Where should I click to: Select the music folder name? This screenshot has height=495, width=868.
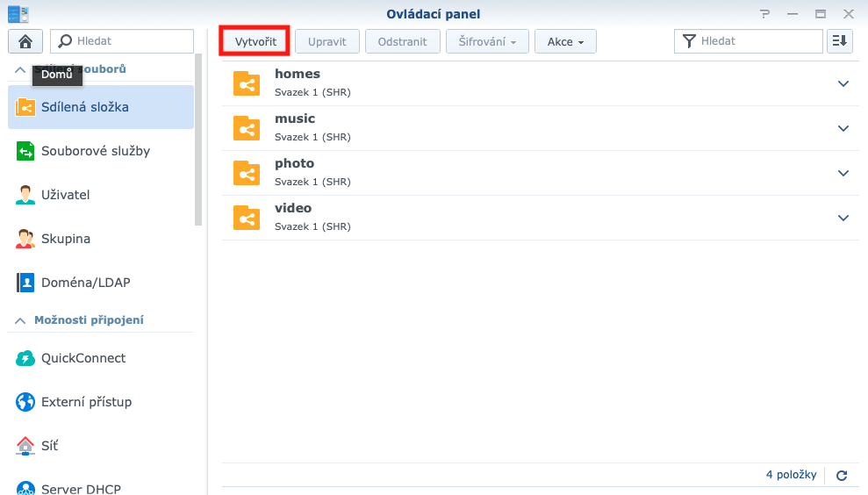coord(295,119)
